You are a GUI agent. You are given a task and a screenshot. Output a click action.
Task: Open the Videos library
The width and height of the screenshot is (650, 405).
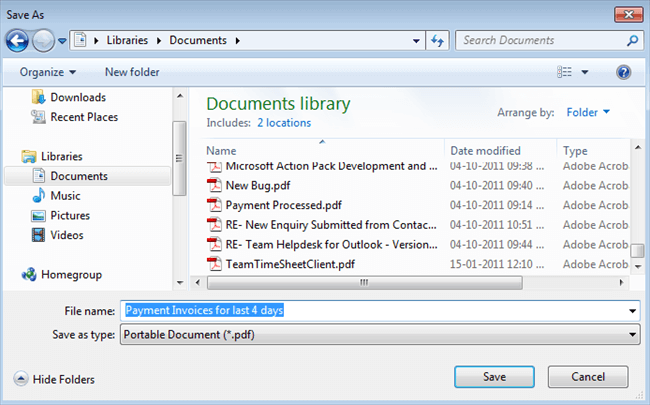click(67, 235)
